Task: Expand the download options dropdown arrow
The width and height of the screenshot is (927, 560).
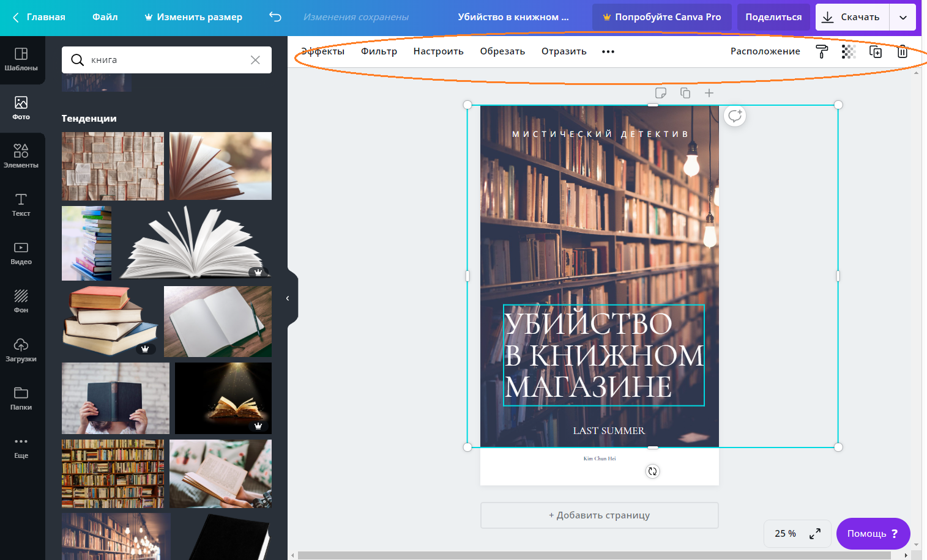Action: (x=903, y=17)
